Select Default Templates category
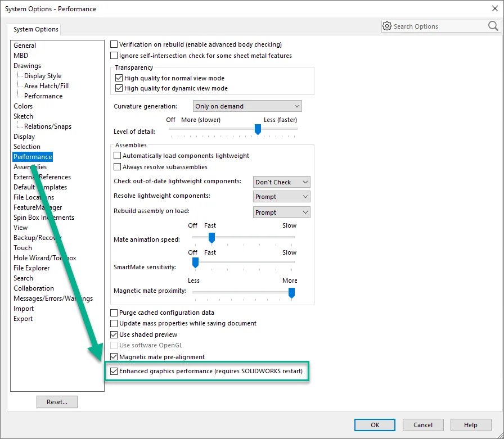This screenshot has height=439, width=504. 40,187
